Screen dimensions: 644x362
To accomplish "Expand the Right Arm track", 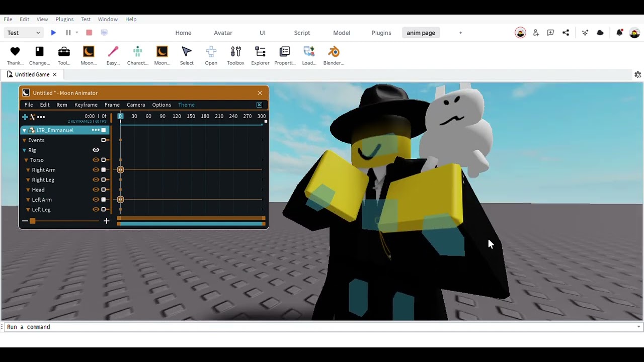I will click(x=28, y=170).
